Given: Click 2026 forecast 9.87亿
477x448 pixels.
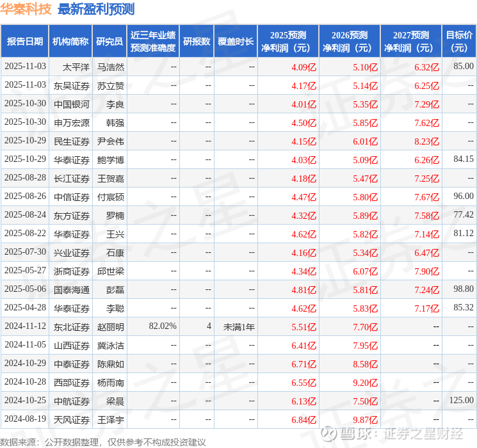Looking at the screenshot, I should [x=365, y=420].
